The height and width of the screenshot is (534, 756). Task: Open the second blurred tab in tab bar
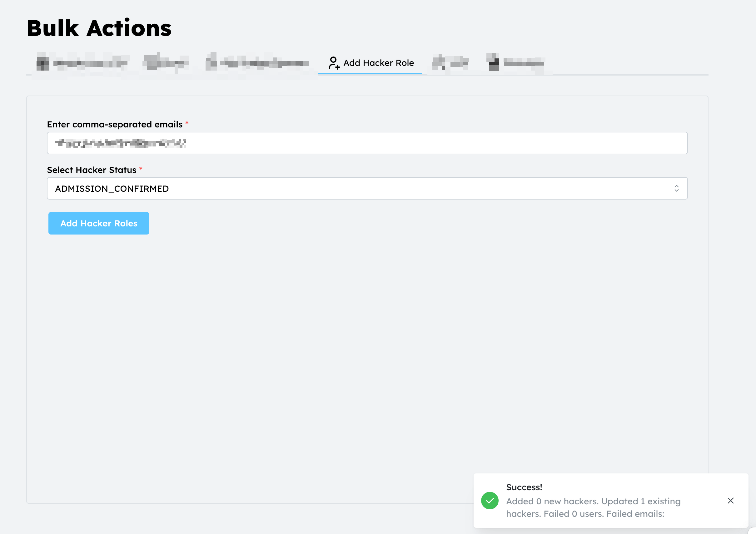point(166,62)
